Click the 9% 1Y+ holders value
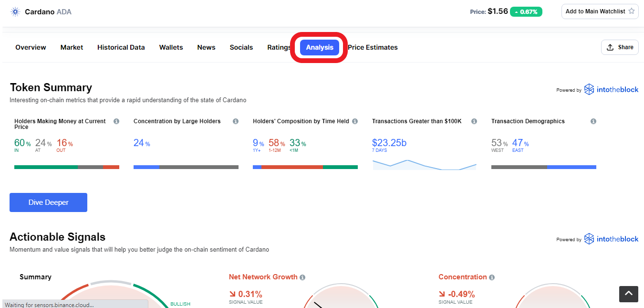644x308 pixels. point(258,143)
